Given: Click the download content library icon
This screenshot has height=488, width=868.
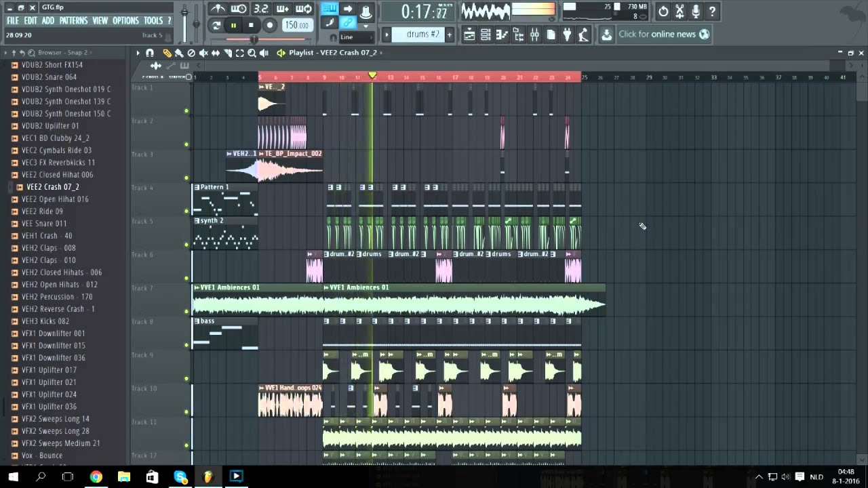Looking at the screenshot, I should 607,35.
